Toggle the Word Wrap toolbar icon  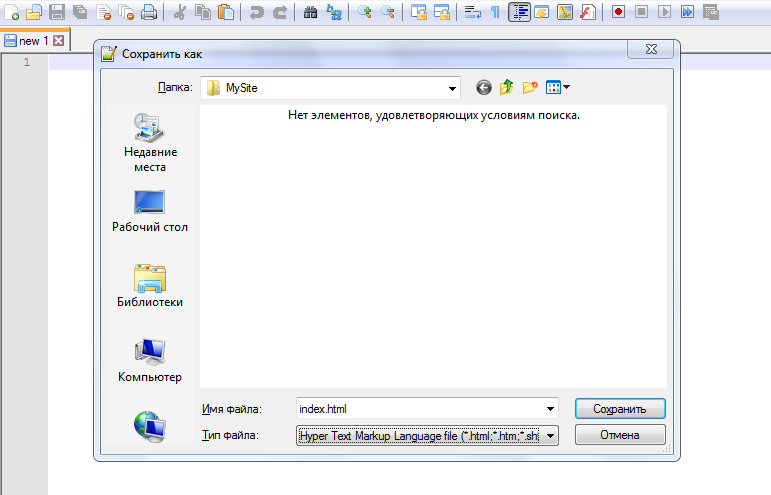point(473,11)
